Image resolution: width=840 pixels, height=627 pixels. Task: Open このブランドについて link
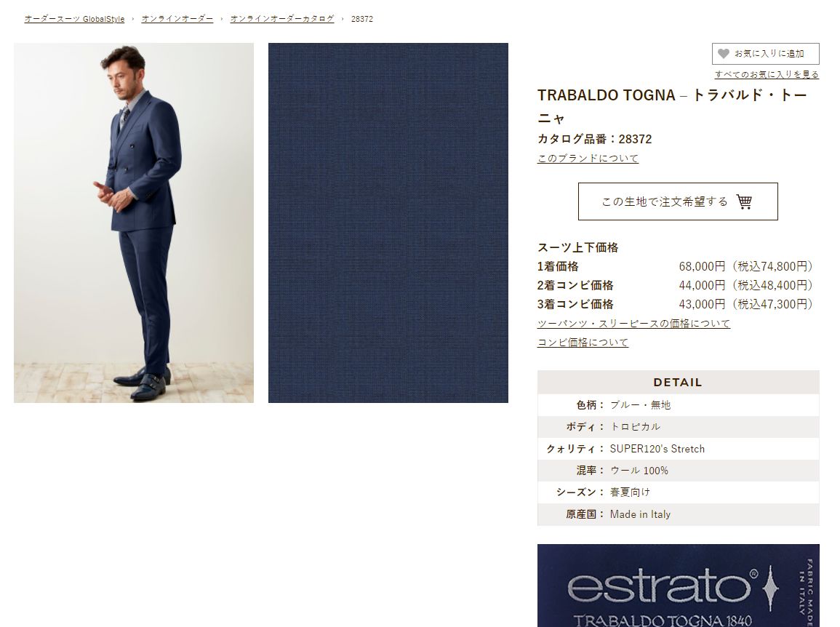[x=588, y=158]
